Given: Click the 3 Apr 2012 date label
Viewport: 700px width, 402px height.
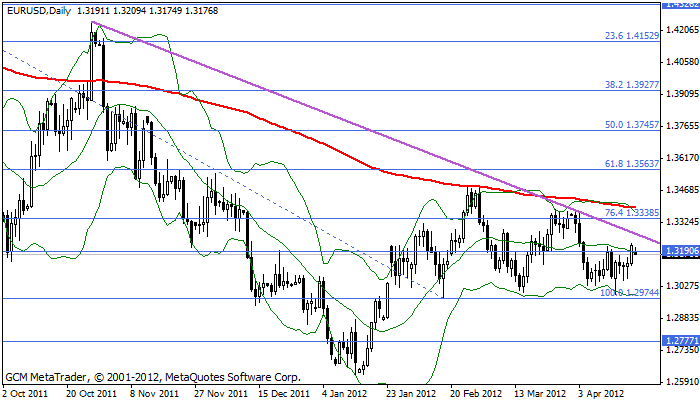Looking at the screenshot, I should coord(601,394).
